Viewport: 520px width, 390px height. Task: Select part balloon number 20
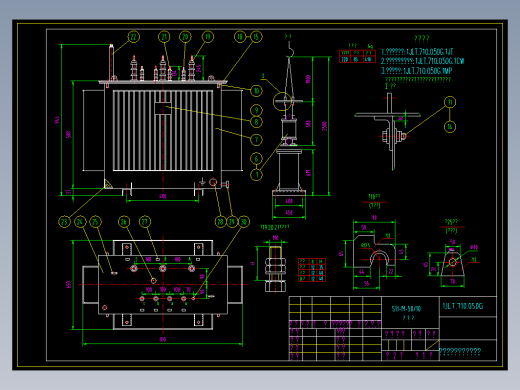185,37
